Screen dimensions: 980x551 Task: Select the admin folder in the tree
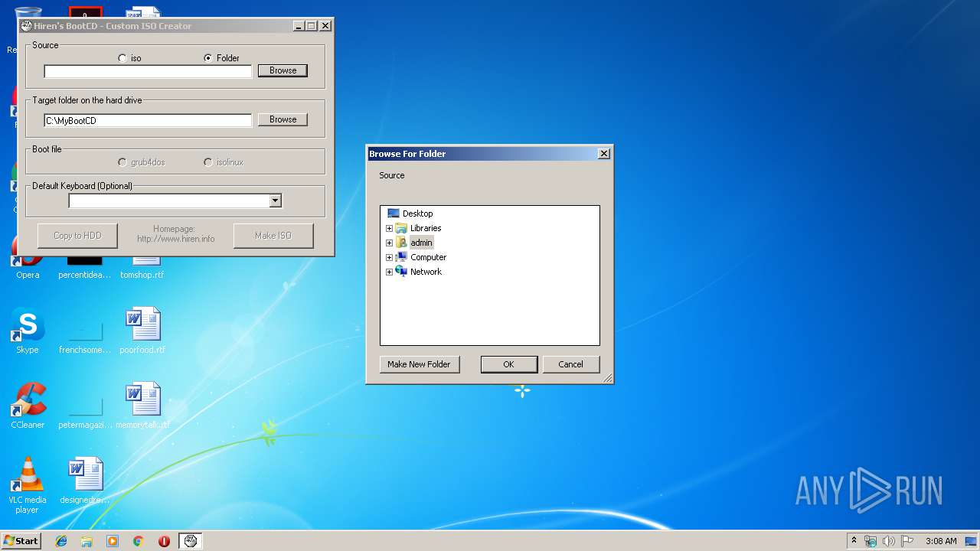pos(421,243)
